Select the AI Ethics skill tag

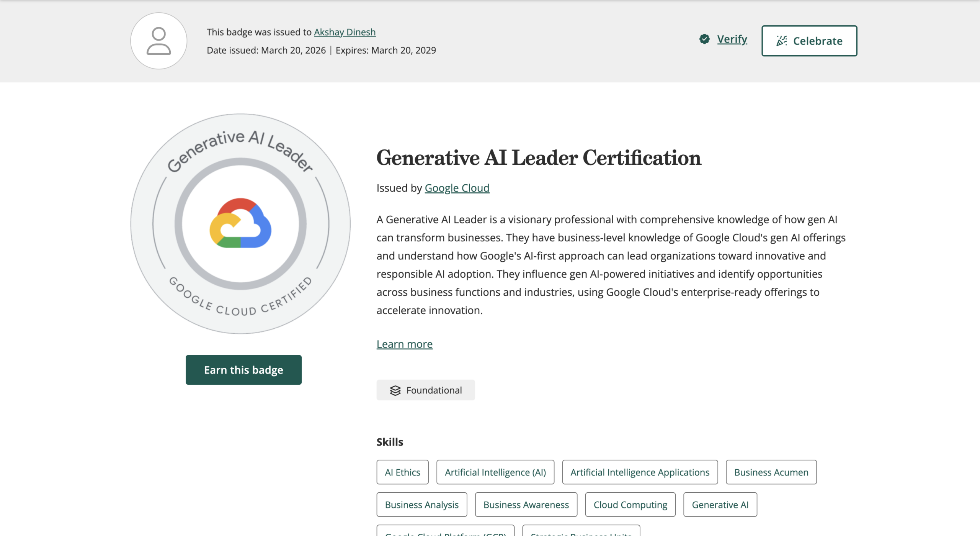click(402, 472)
